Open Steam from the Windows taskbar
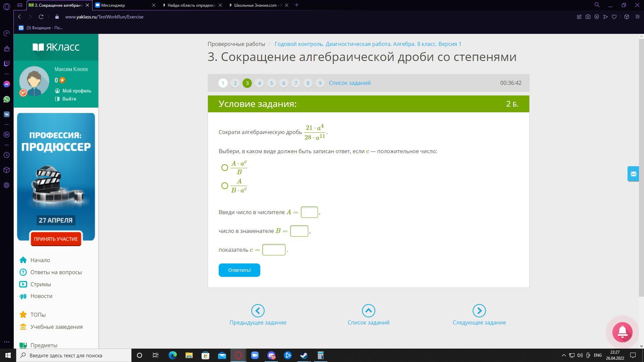The image size is (644, 362). coord(304,355)
